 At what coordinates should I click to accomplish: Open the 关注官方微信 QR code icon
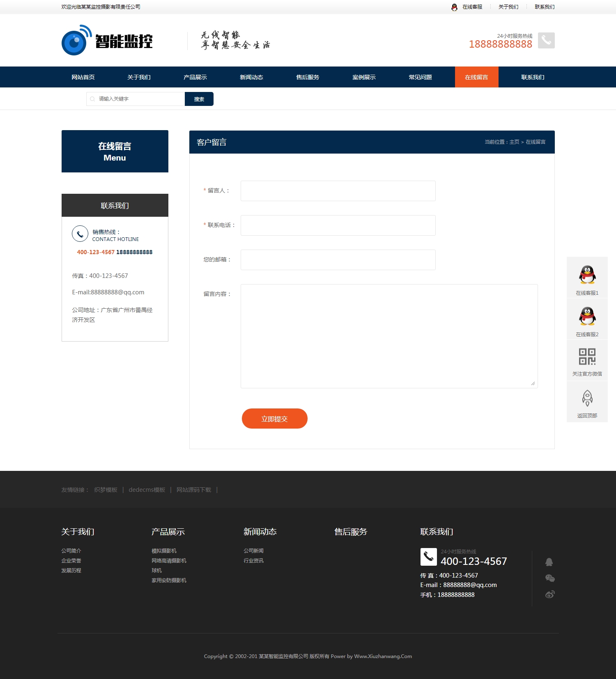pyautogui.click(x=587, y=357)
